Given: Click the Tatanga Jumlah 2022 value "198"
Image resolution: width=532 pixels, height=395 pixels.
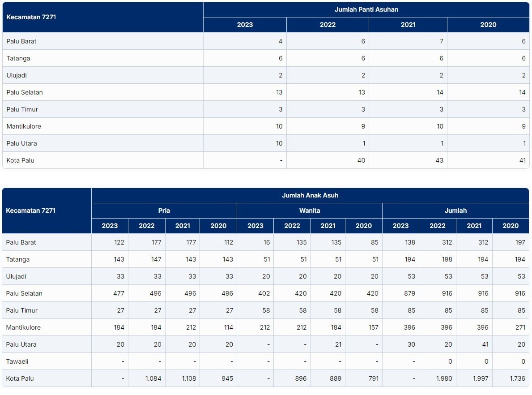Looking at the screenshot, I should coord(447,259).
